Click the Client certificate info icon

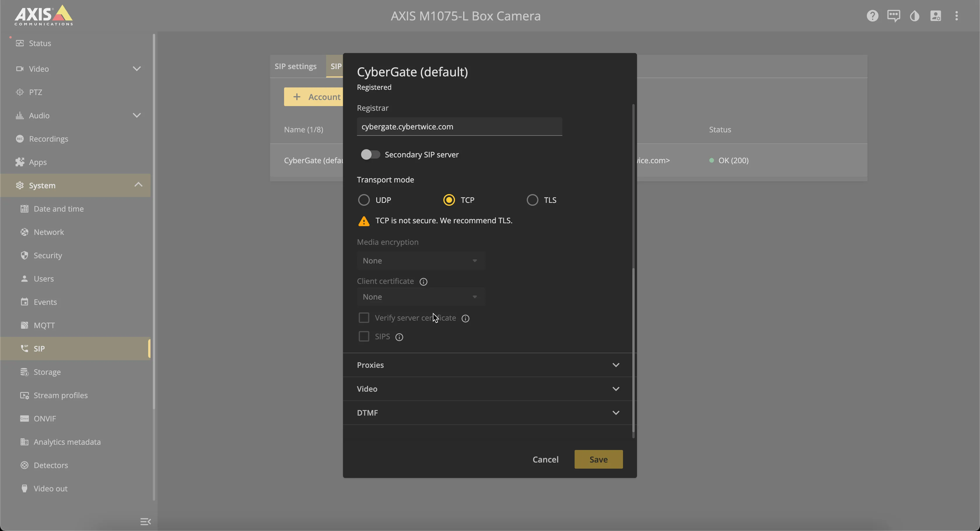pos(423,282)
